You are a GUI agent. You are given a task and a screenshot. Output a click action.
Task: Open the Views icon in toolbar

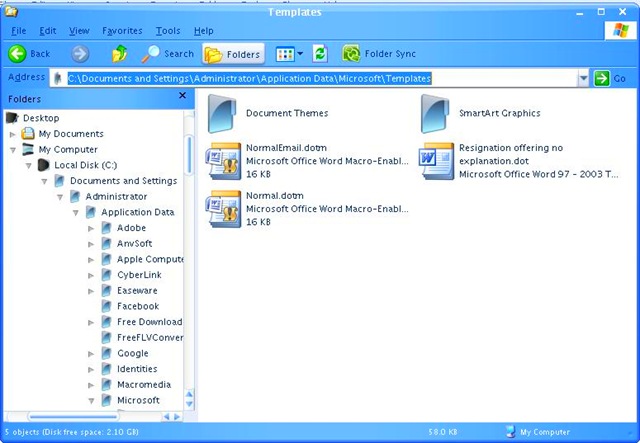[285, 54]
